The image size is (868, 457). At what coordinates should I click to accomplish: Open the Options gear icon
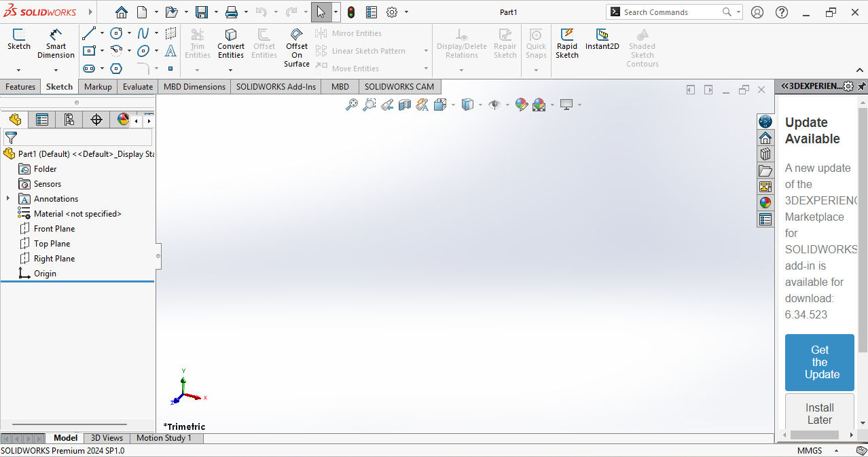tap(392, 12)
